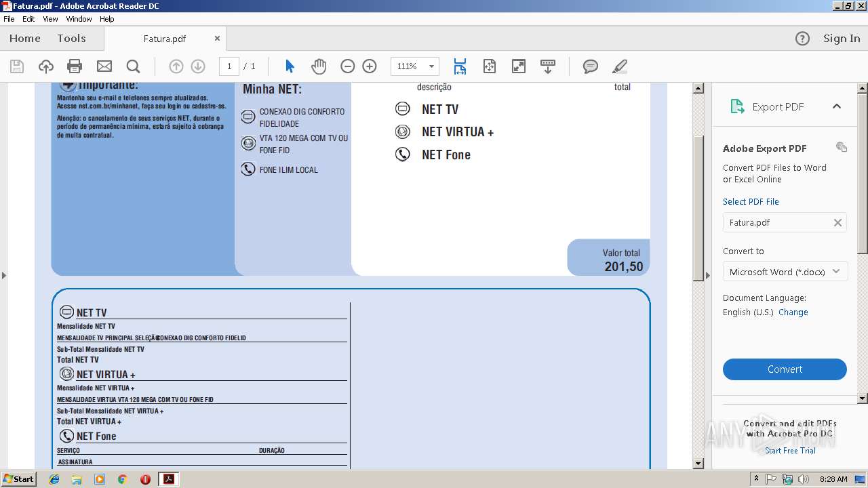This screenshot has width=868, height=488.
Task: Remove Fatura.pdf with the X icon
Action: [837, 222]
